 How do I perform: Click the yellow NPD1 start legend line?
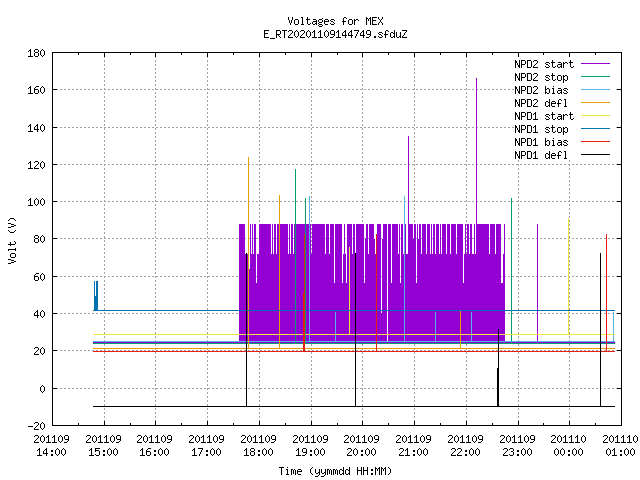click(x=595, y=116)
